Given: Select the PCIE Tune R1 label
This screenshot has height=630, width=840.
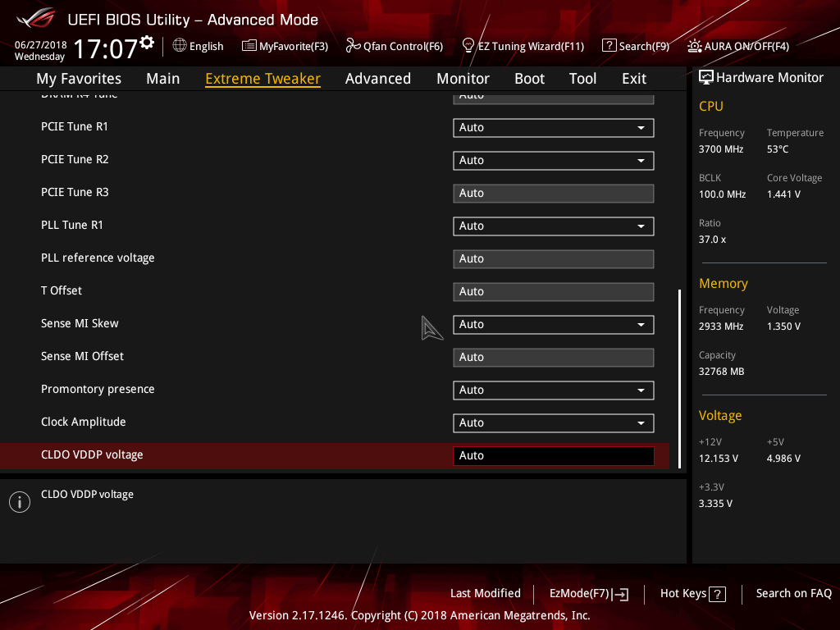Looking at the screenshot, I should [x=75, y=126].
